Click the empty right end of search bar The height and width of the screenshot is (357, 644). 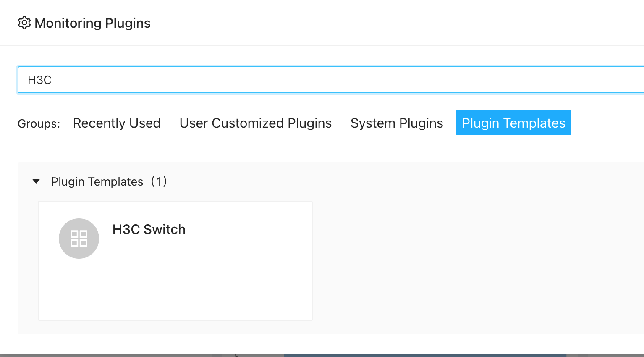coord(609,80)
